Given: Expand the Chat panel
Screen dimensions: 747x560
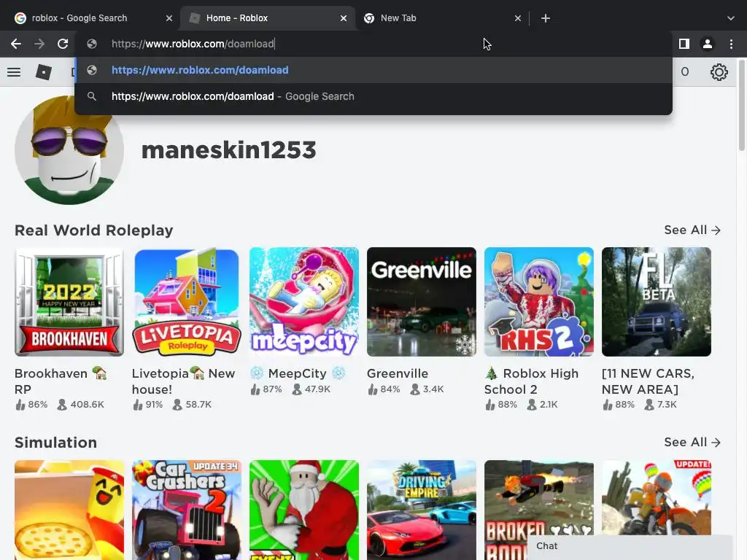Looking at the screenshot, I should click(630, 547).
